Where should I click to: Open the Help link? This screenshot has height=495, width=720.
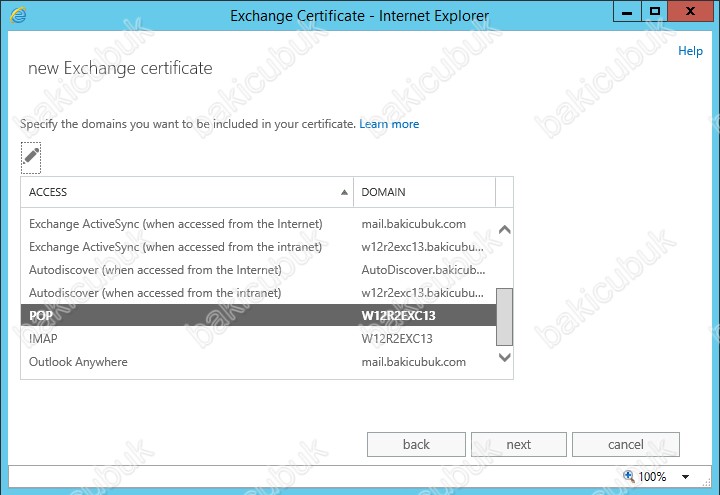[690, 51]
